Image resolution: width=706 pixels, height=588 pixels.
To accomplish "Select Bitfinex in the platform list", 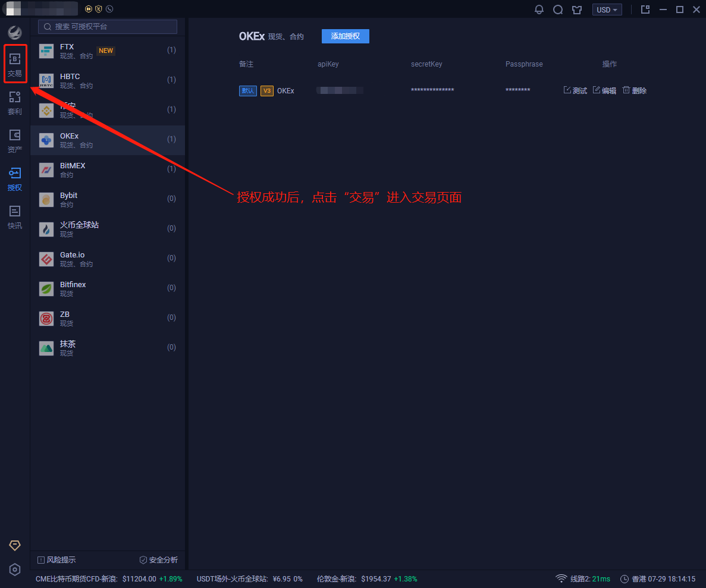I will (x=108, y=289).
